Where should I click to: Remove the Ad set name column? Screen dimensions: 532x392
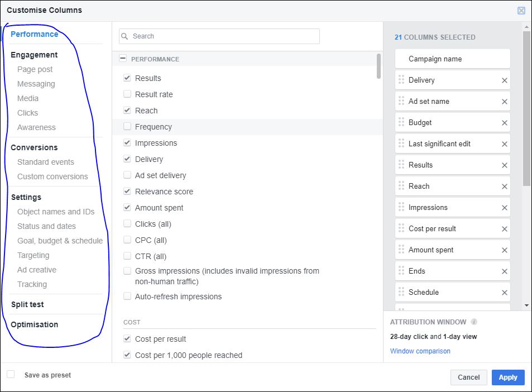click(504, 101)
